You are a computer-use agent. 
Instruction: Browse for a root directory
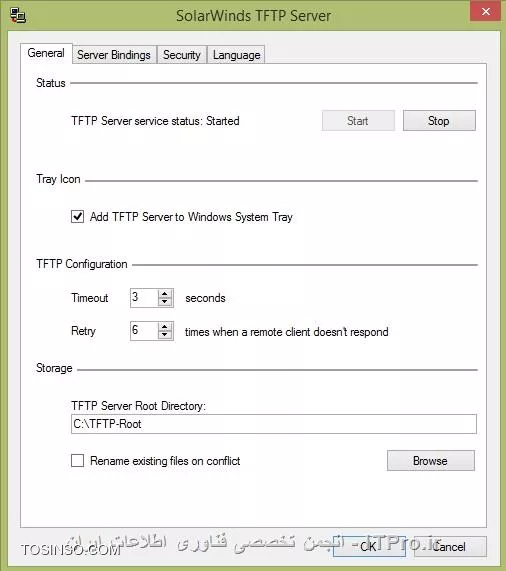pos(431,461)
